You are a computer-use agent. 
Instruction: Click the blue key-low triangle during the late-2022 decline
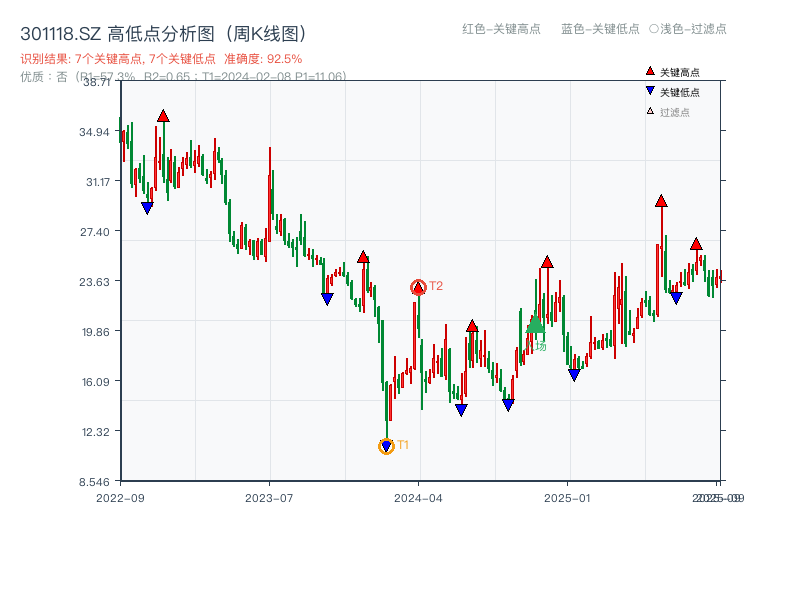tap(146, 207)
